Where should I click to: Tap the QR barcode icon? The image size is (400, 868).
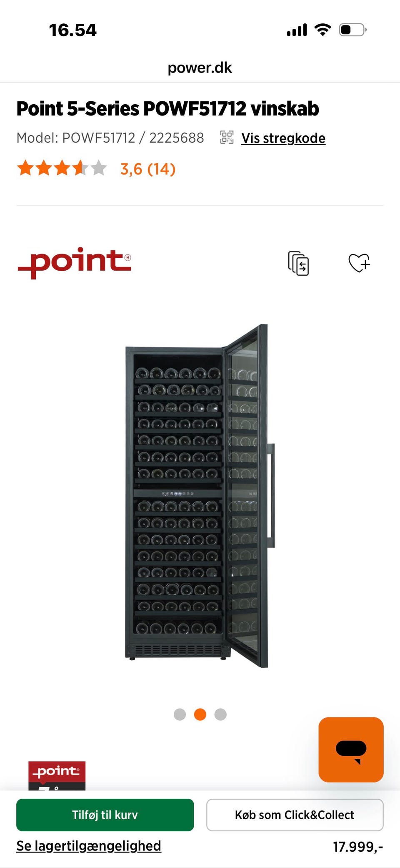[227, 137]
